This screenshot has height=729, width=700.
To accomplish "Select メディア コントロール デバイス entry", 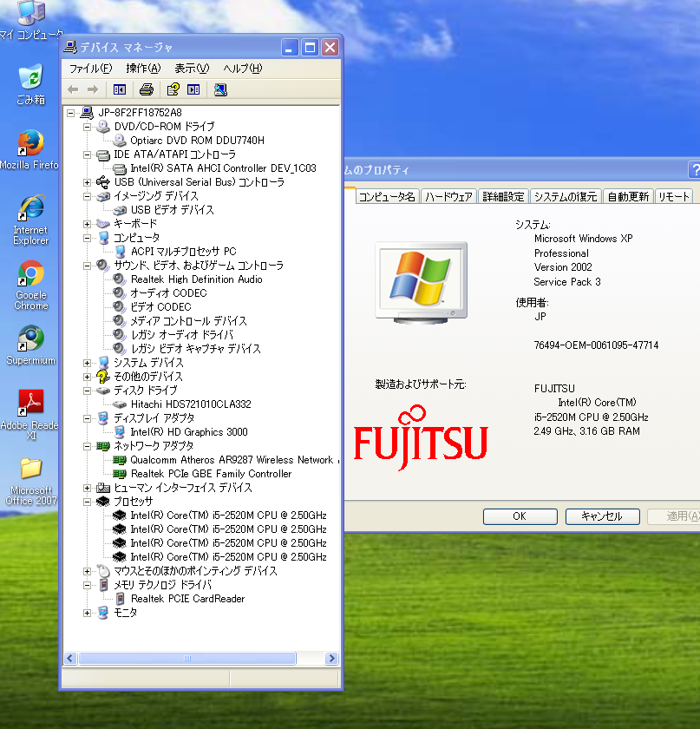I will point(188,321).
